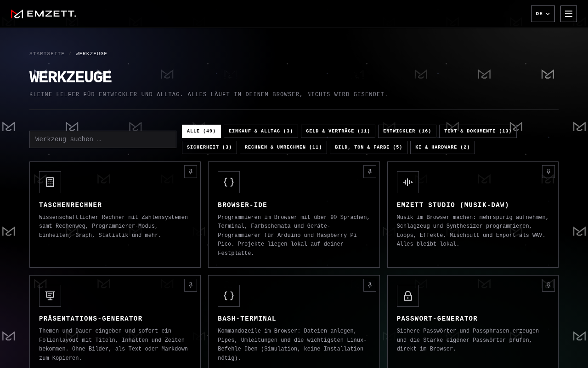Open the Passwort-Generator title link
The height and width of the screenshot is (368, 588).
(x=437, y=319)
